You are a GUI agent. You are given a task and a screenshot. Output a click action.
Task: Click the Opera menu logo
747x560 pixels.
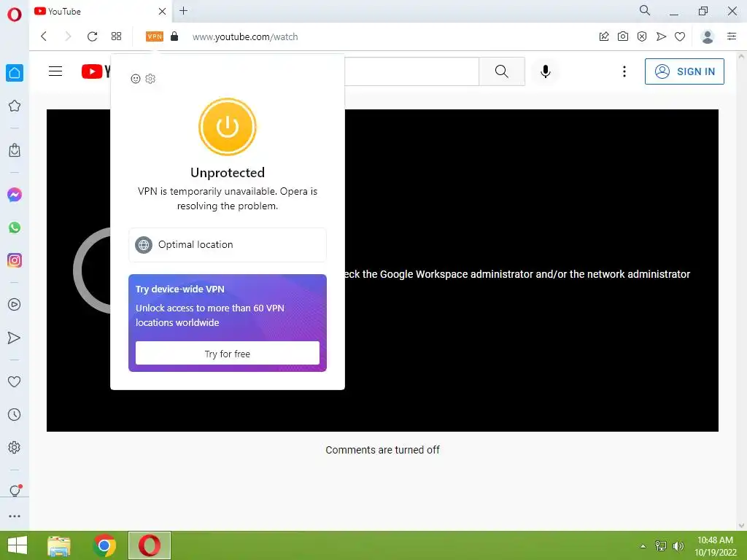coord(15,15)
